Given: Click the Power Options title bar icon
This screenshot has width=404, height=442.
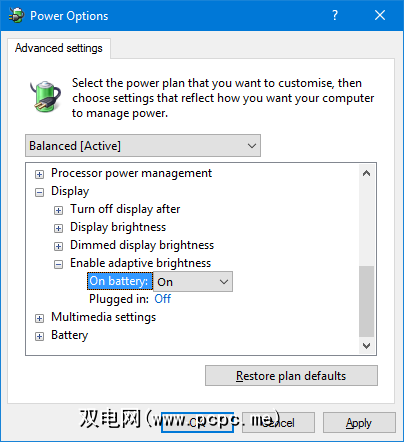Looking at the screenshot, I should [x=16, y=15].
